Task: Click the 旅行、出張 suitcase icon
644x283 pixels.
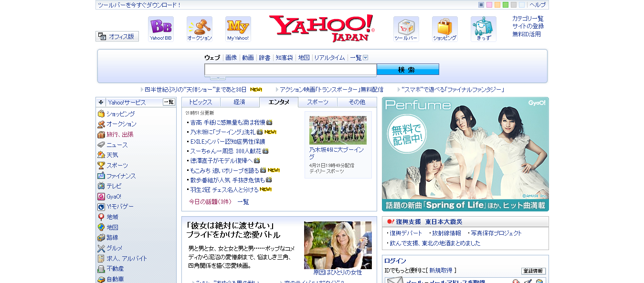Action: pyautogui.click(x=101, y=135)
